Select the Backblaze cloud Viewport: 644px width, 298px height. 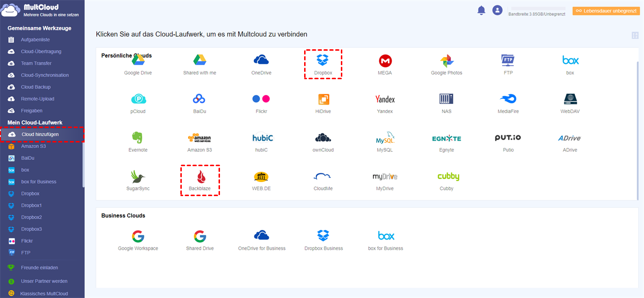(x=200, y=181)
